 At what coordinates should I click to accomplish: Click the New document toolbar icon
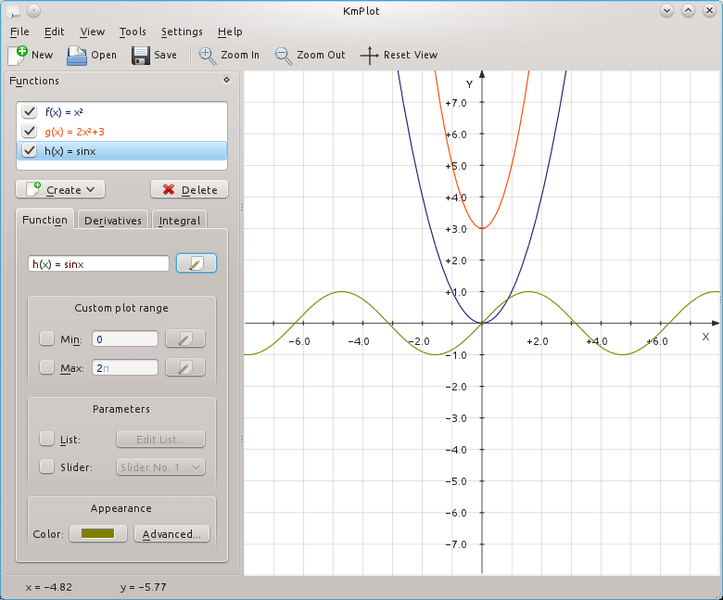click(x=17, y=55)
